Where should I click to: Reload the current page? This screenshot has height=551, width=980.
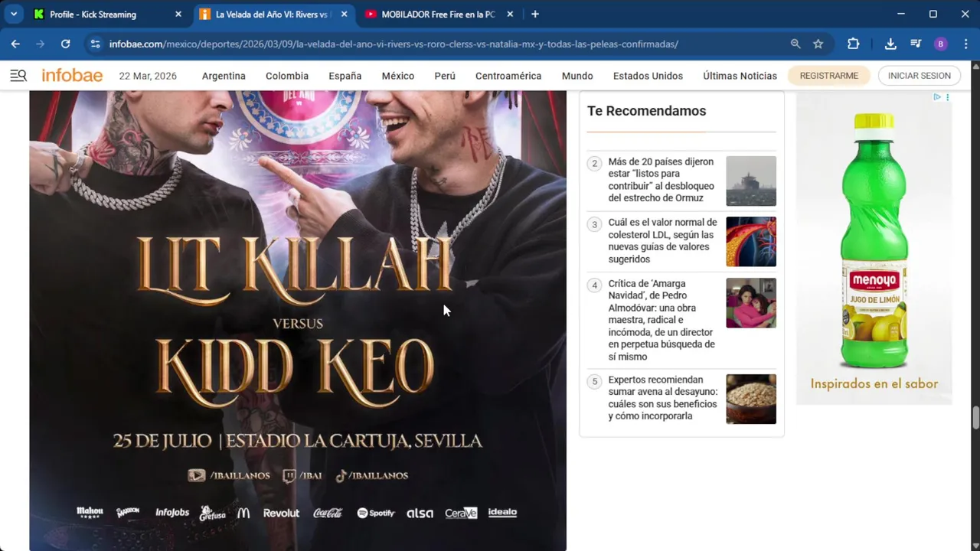click(x=66, y=44)
